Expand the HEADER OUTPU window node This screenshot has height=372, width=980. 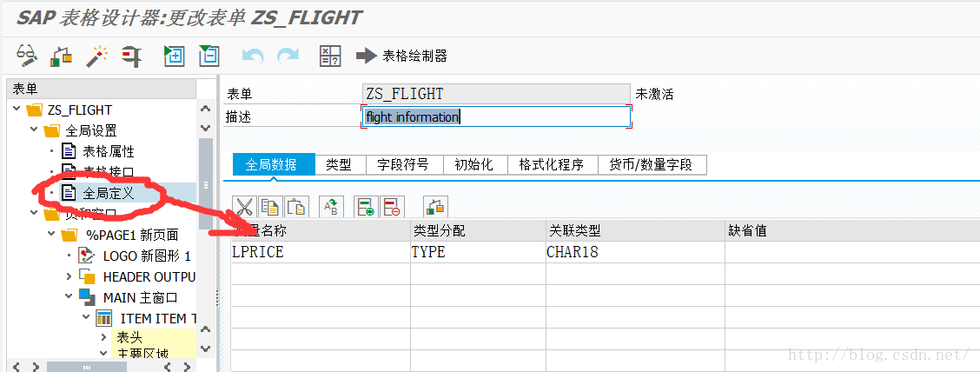click(x=69, y=276)
